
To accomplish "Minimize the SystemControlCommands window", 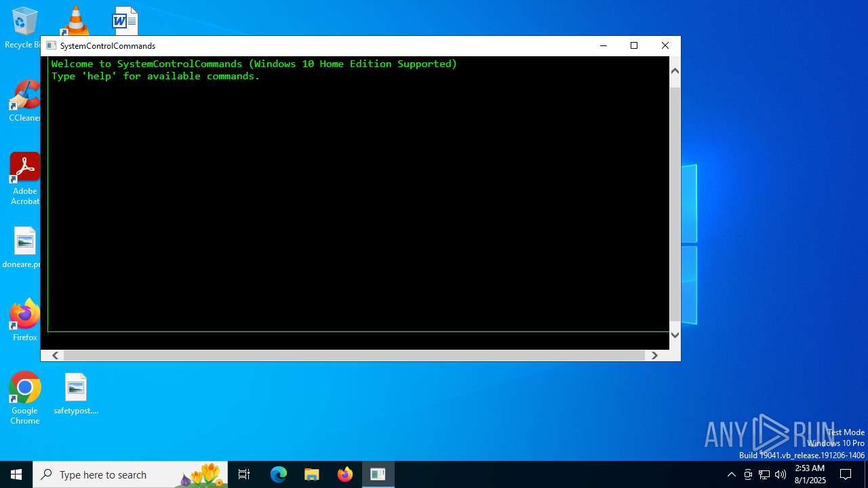I will coord(603,45).
